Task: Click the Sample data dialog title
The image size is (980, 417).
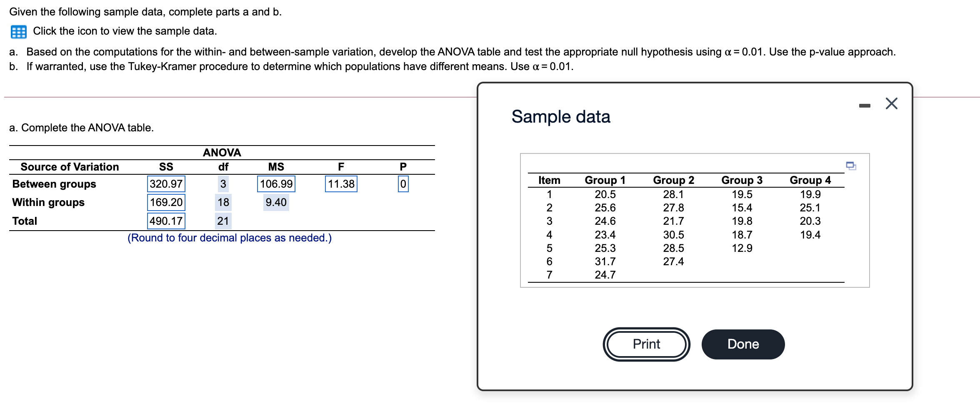Action: click(561, 117)
